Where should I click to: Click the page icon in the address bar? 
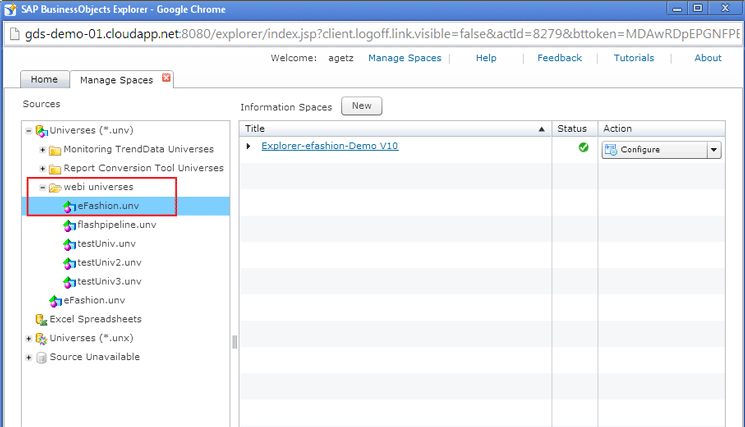[15, 34]
